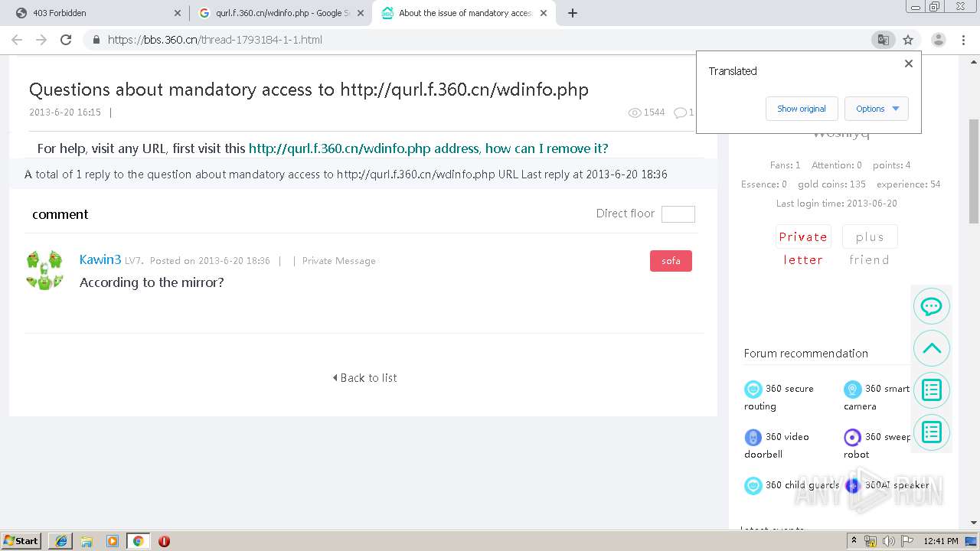The height and width of the screenshot is (551, 980).
Task: Switch to the qurl.f.360.cn Google Search tab
Action: [279, 13]
